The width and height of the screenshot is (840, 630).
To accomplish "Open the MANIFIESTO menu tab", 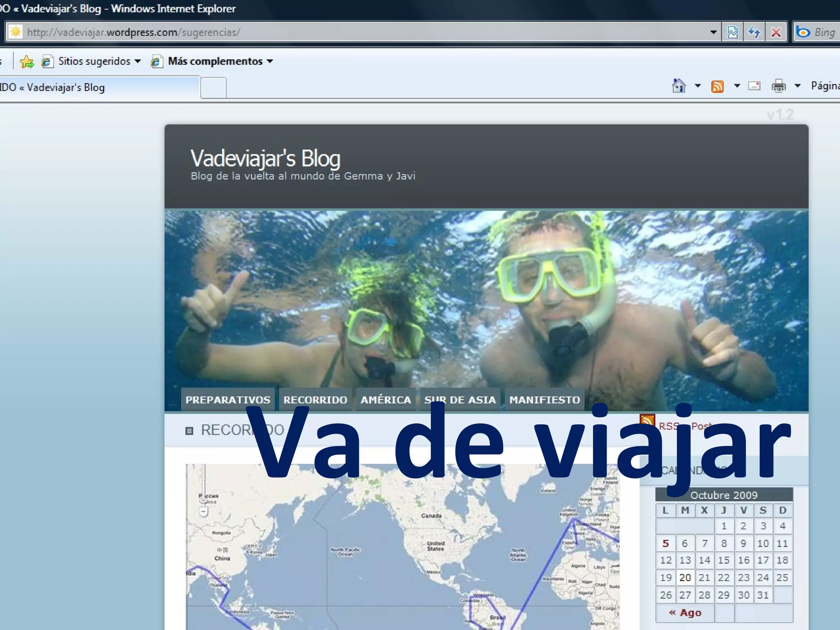I will click(x=544, y=399).
